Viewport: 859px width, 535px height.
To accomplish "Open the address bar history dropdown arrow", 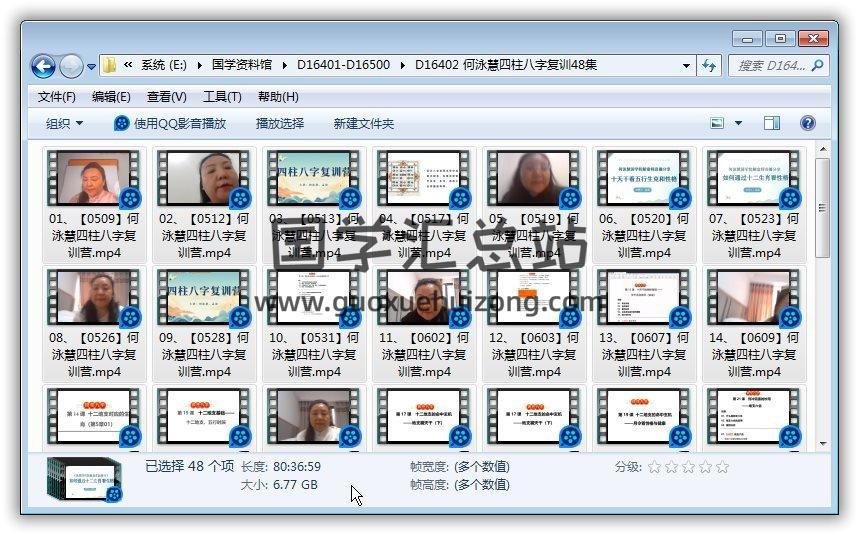I will tap(686, 66).
